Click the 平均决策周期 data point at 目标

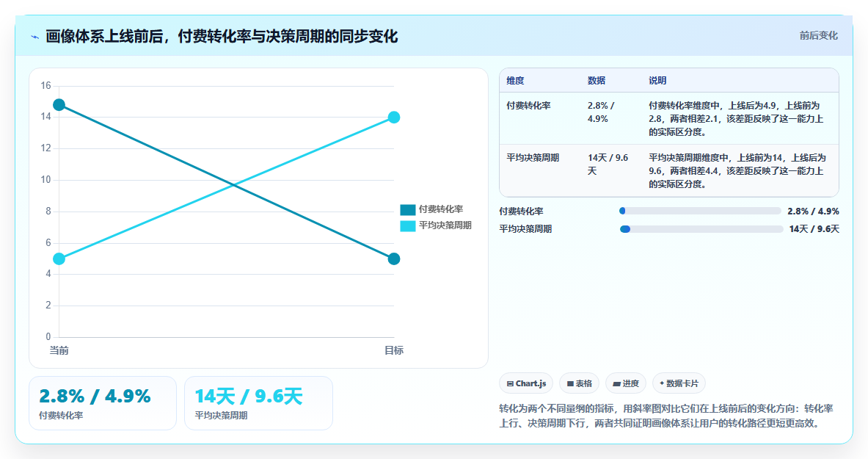(x=393, y=117)
